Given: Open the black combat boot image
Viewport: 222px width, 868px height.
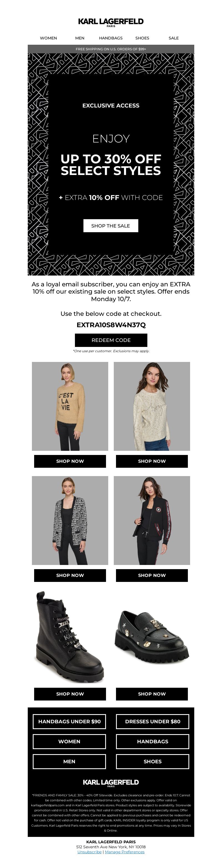Looking at the screenshot, I should (70, 637).
